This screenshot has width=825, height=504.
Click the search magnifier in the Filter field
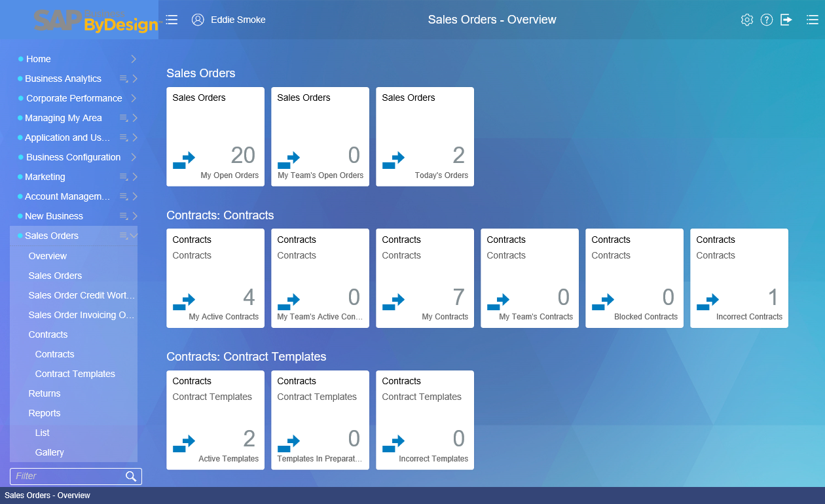pos(131,476)
